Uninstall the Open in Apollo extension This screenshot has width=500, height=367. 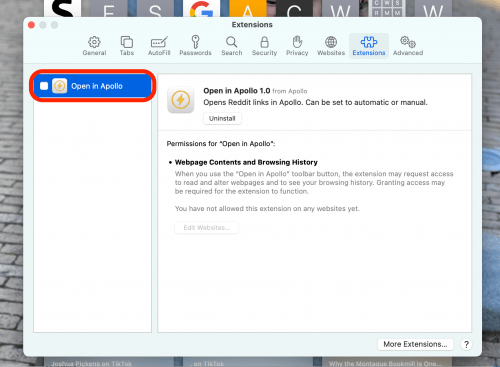(222, 118)
